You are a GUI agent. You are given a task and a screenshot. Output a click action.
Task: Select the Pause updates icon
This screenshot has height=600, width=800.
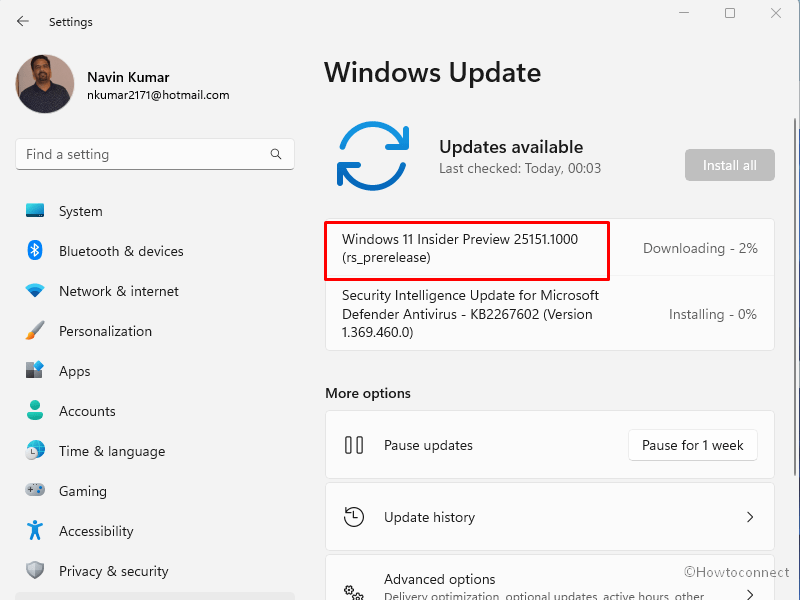click(x=354, y=445)
